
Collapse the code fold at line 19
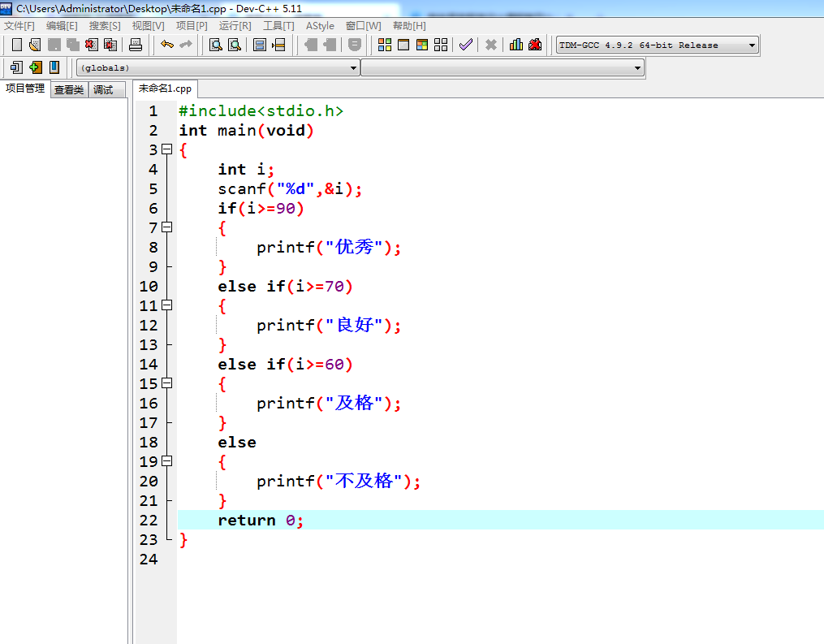coord(167,461)
